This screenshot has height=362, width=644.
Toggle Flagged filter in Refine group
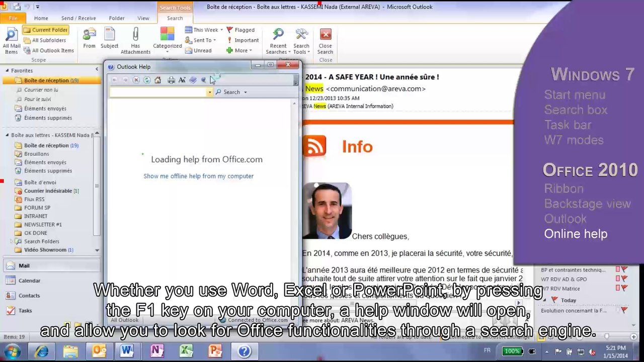240,30
